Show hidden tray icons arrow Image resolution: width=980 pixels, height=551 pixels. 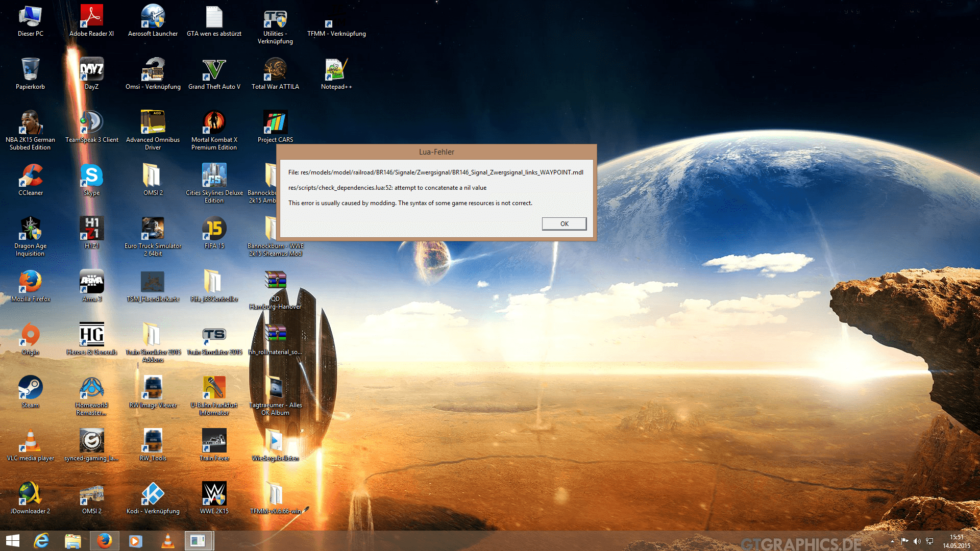pyautogui.click(x=892, y=541)
